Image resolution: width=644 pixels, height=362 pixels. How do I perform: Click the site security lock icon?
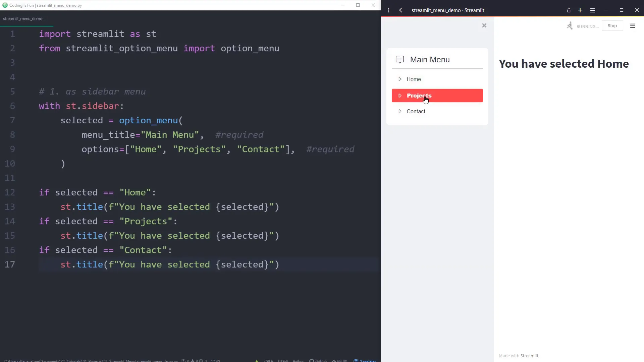[x=569, y=10]
